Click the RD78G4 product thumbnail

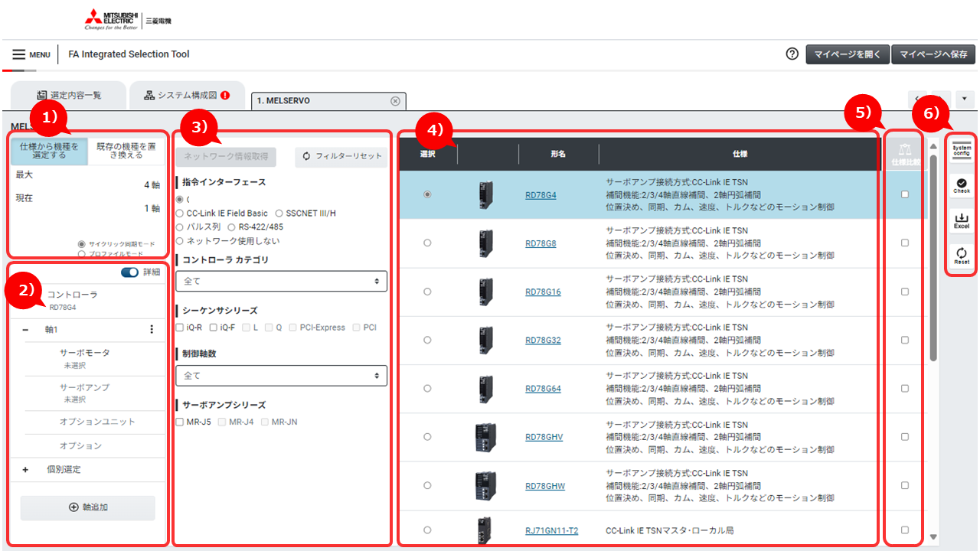485,194
